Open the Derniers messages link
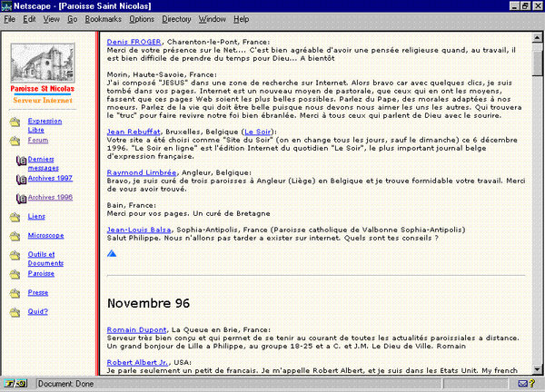Viewport: 545px width, 392px height. click(x=43, y=163)
